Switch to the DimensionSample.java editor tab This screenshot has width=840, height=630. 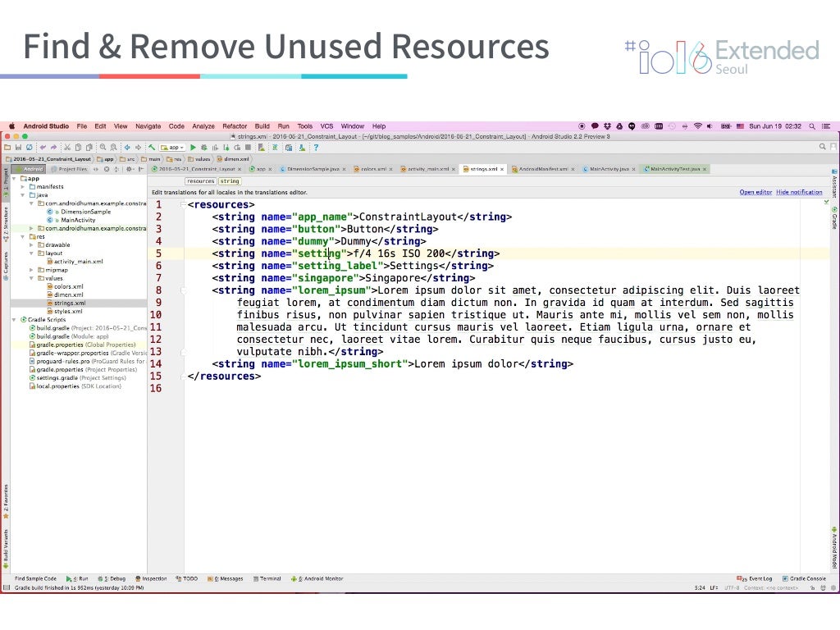[x=313, y=169]
